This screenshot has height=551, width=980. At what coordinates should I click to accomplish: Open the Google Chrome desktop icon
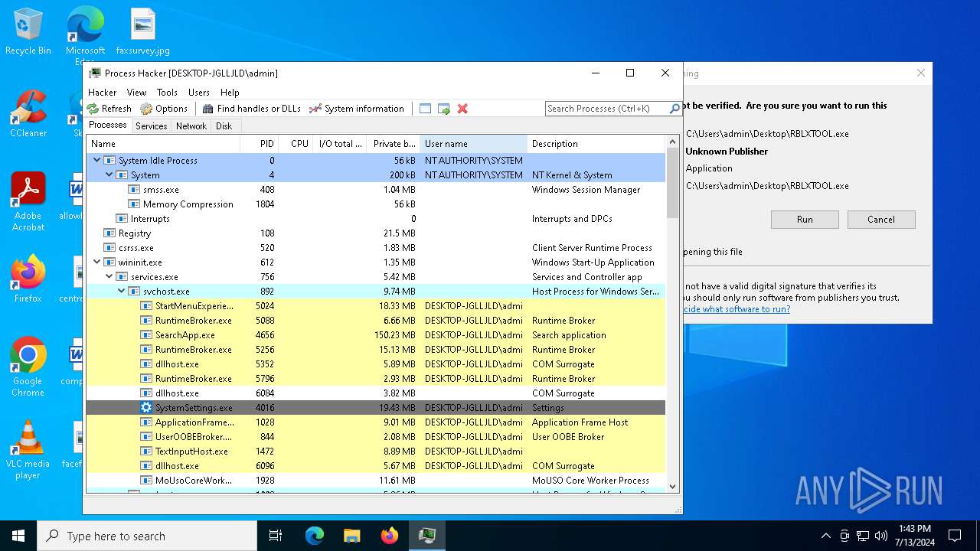click(x=28, y=367)
